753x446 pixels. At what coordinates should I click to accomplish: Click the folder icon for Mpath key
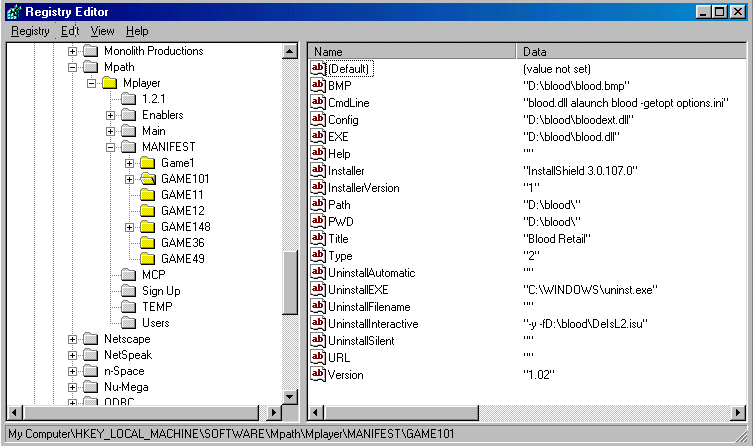click(x=91, y=67)
